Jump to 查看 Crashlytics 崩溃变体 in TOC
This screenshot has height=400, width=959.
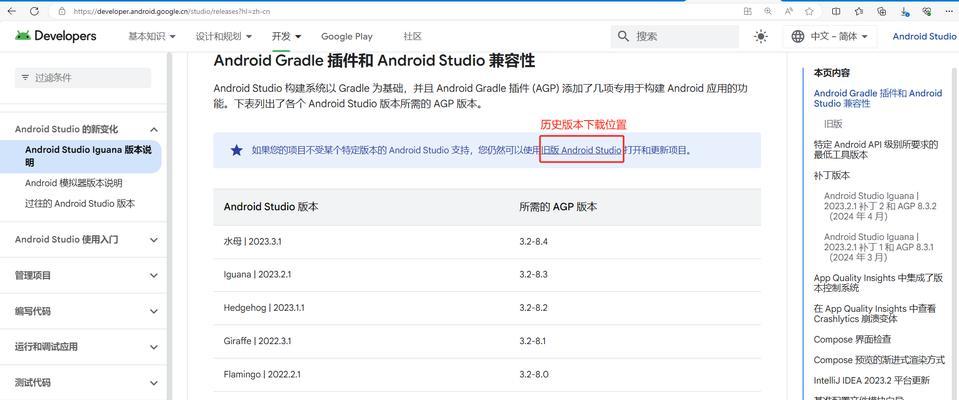pyautogui.click(x=875, y=314)
